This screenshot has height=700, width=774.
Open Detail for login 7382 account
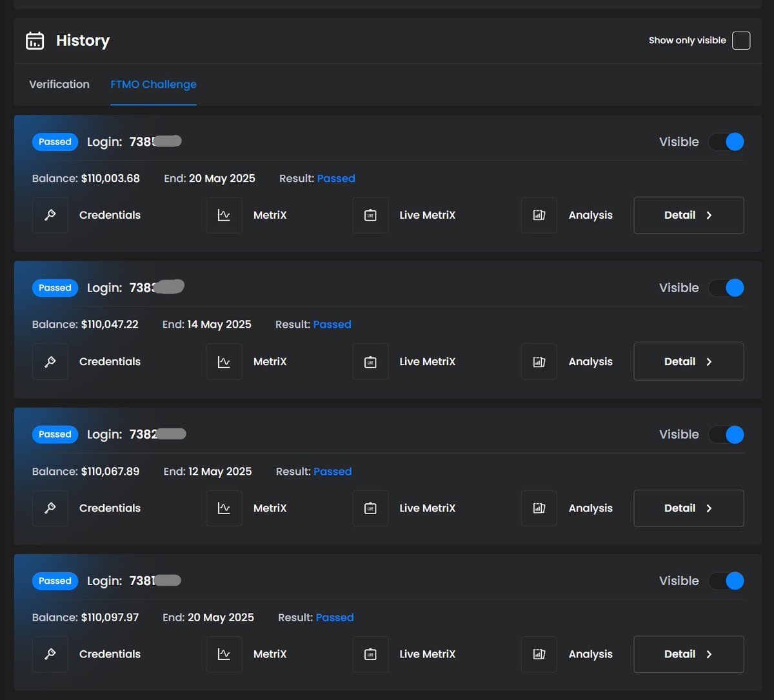pos(689,508)
